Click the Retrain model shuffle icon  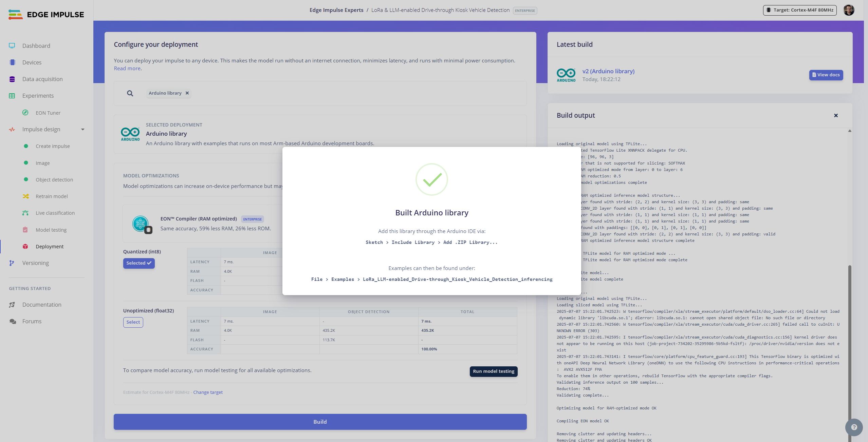click(x=25, y=196)
